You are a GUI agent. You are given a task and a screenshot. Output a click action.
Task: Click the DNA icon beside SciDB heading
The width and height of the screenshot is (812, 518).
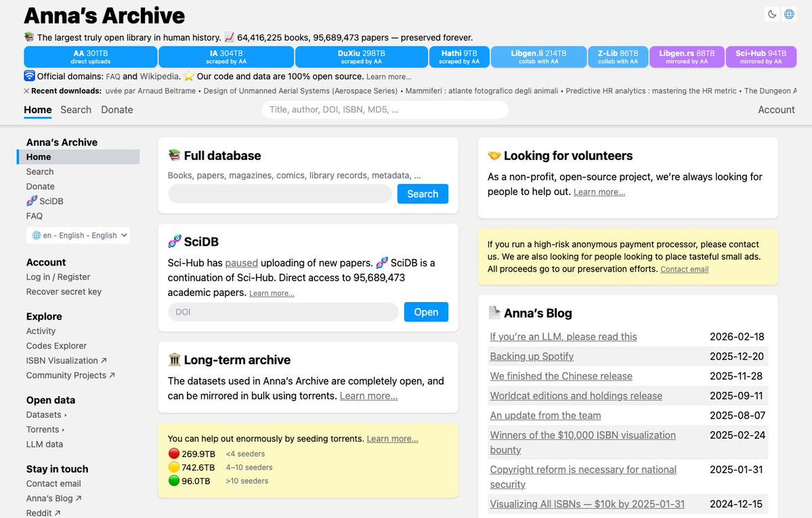pos(175,241)
